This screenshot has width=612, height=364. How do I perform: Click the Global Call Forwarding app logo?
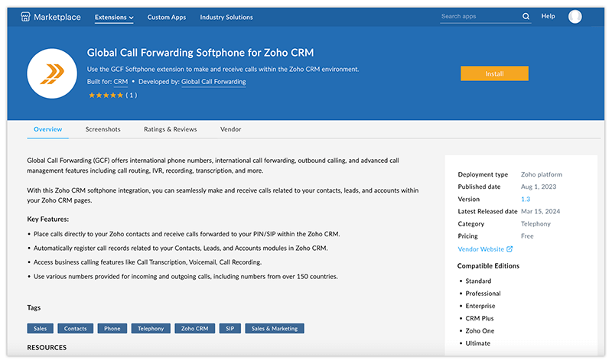point(52,73)
